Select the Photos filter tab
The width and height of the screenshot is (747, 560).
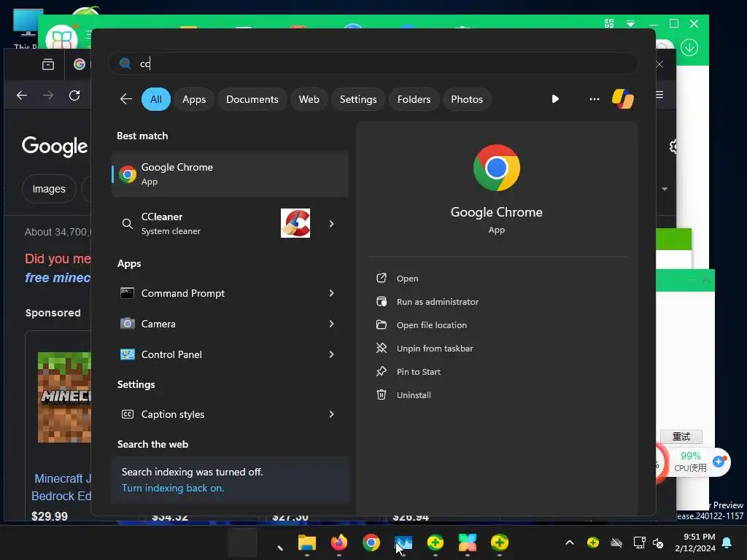pos(467,99)
